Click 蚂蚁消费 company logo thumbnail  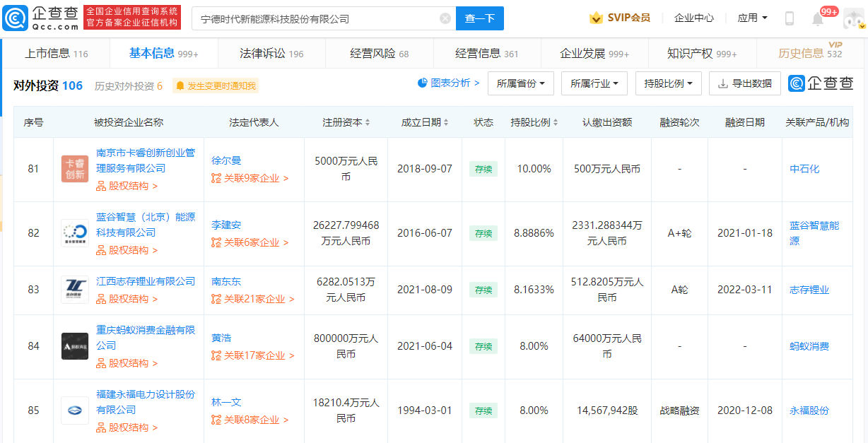pos(75,346)
